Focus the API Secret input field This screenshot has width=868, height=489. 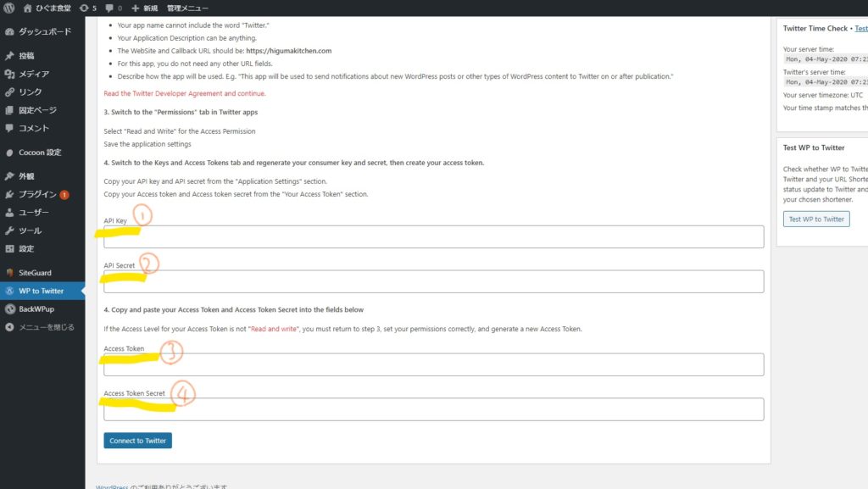point(433,281)
